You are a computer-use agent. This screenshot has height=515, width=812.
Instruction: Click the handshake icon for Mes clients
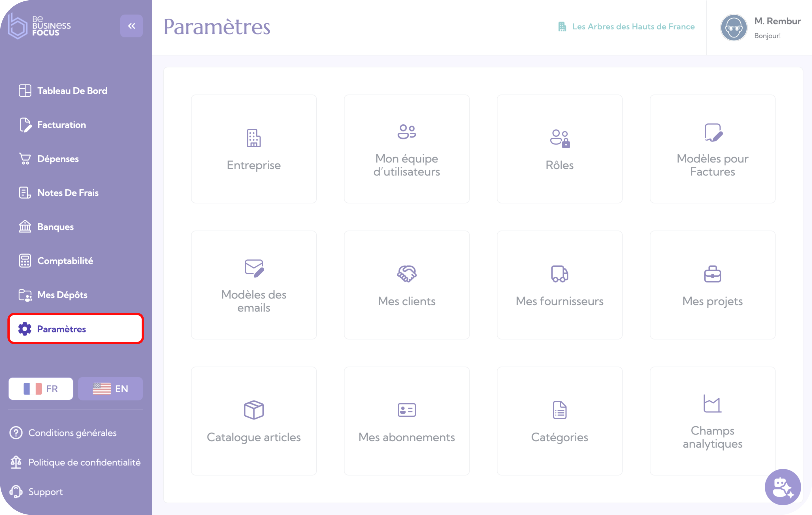click(x=407, y=274)
